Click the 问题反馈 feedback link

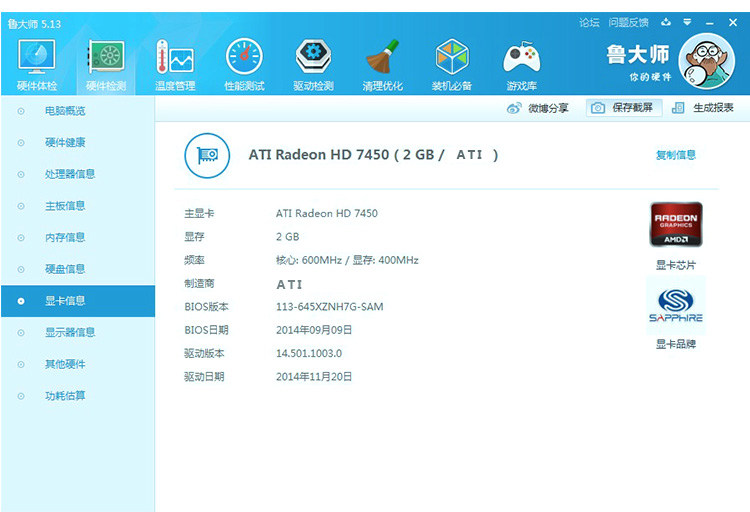pyautogui.click(x=629, y=22)
